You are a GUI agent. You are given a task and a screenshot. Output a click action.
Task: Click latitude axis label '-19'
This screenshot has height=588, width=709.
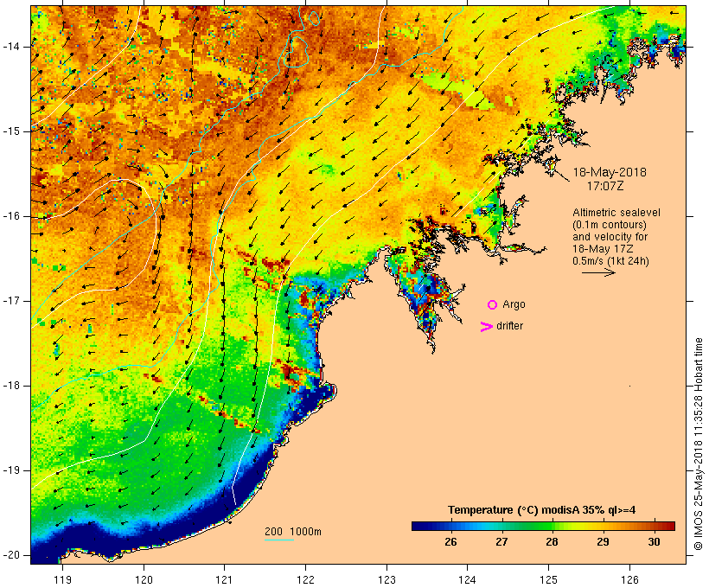click(11, 471)
